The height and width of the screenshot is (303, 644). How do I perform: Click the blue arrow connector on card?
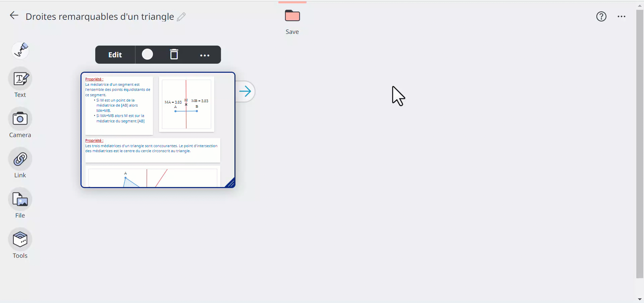[246, 92]
